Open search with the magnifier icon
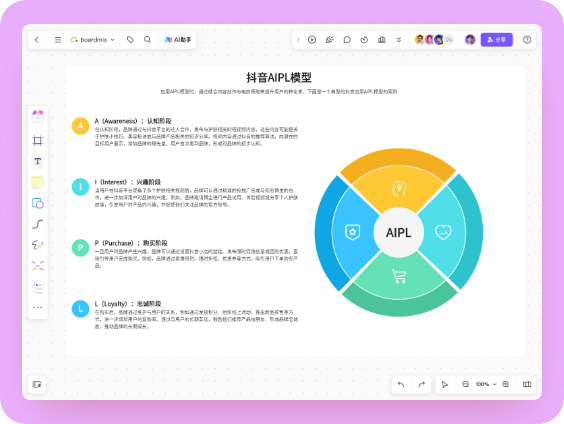564x424 pixels. (147, 40)
